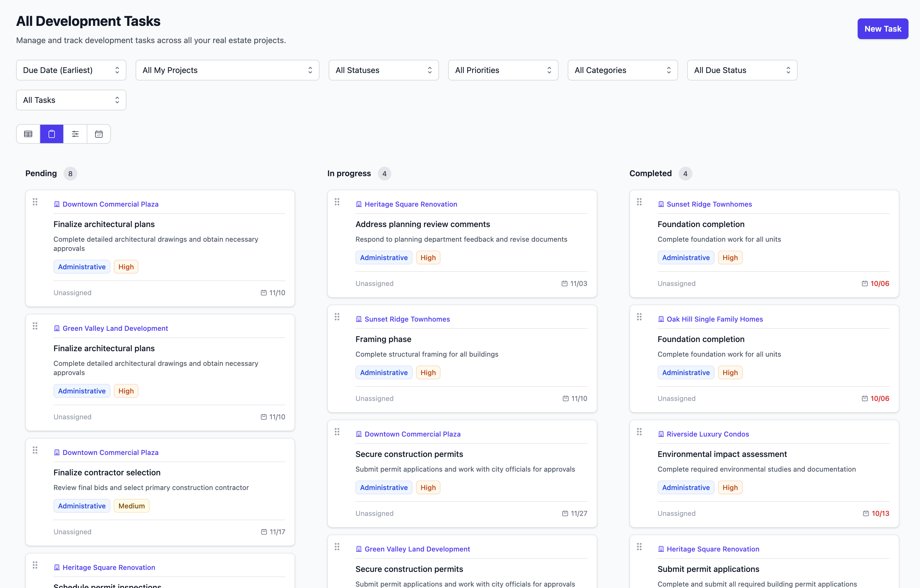Expand the All Categories filter
The width and height of the screenshot is (920, 588).
click(x=622, y=70)
